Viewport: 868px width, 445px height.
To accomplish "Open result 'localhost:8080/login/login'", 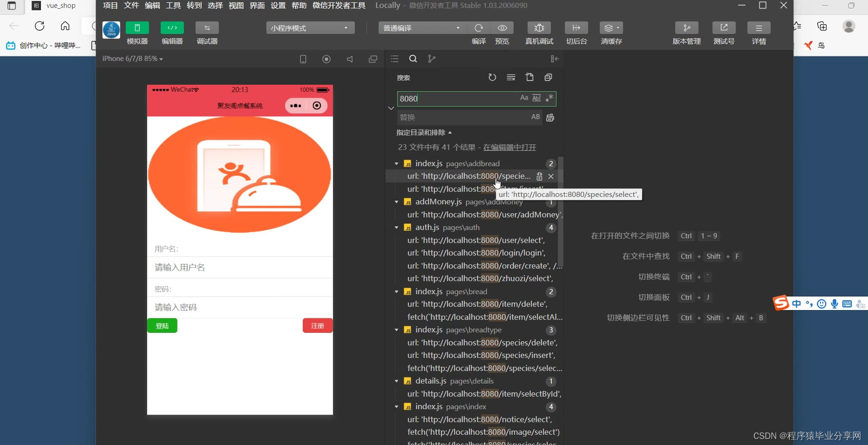I will (476, 253).
